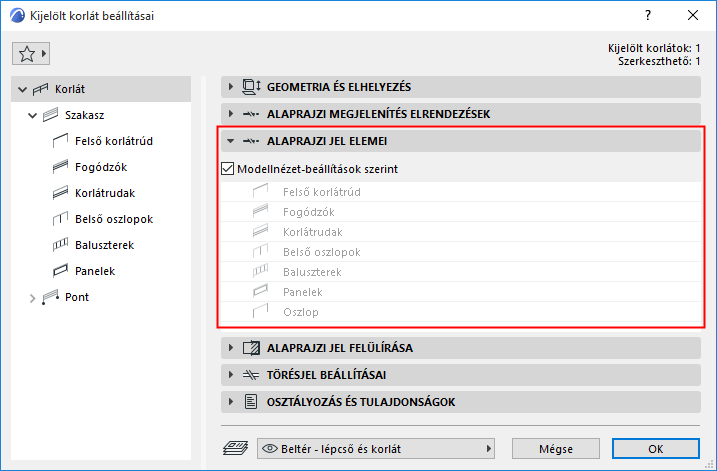Click the Felső korlátrúd icon in tree

[60, 141]
